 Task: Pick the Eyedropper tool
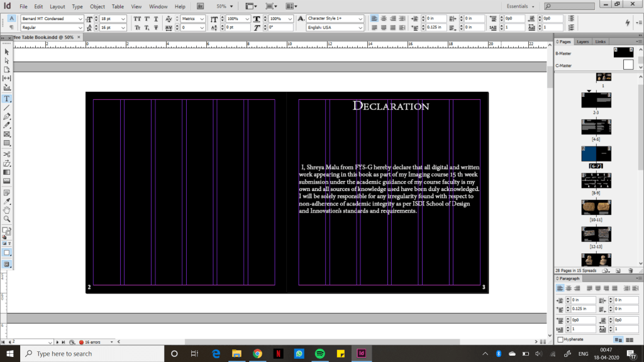[x=7, y=200]
